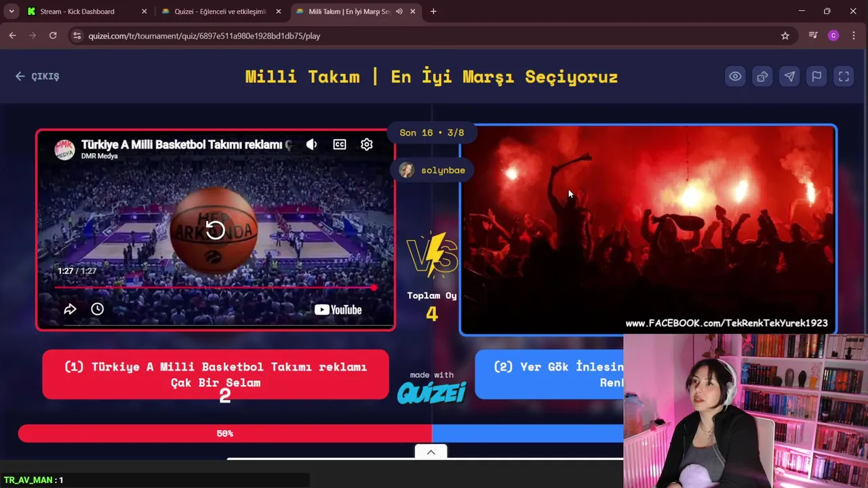Vote for (1) Türkiye A Milli Basketbol Takımı reklamı
Screen dimensions: 868x488
[x=216, y=375]
